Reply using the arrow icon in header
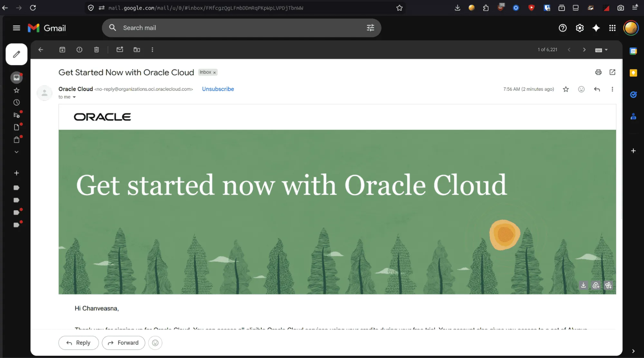Image resolution: width=644 pixels, height=358 pixels. tap(597, 89)
